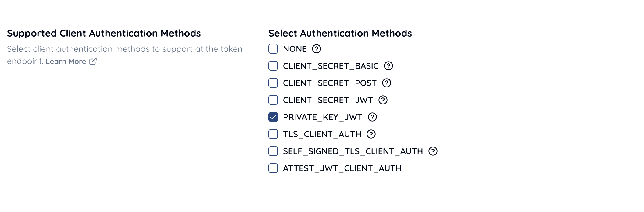Click external link icon after Learn More
644x212 pixels.
point(93,61)
